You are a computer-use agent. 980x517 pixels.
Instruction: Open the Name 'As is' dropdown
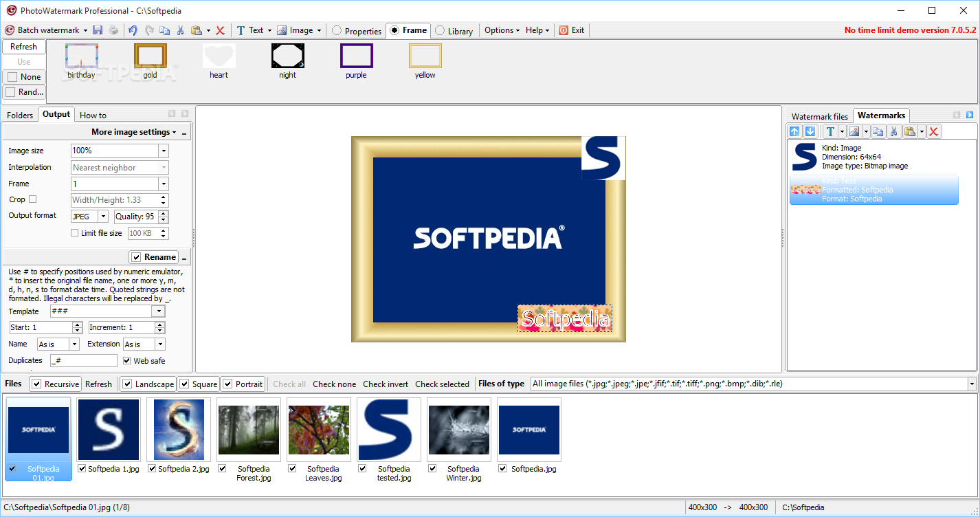(74, 344)
